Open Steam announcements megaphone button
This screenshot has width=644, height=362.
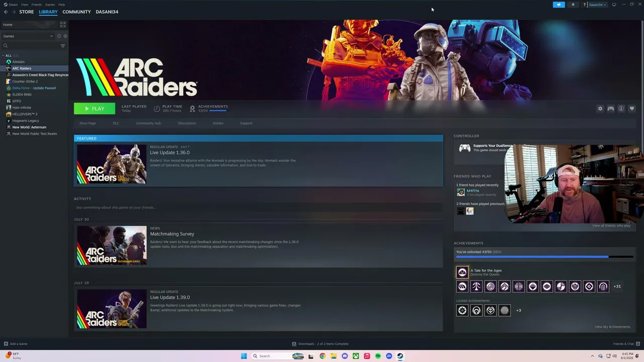click(x=558, y=5)
